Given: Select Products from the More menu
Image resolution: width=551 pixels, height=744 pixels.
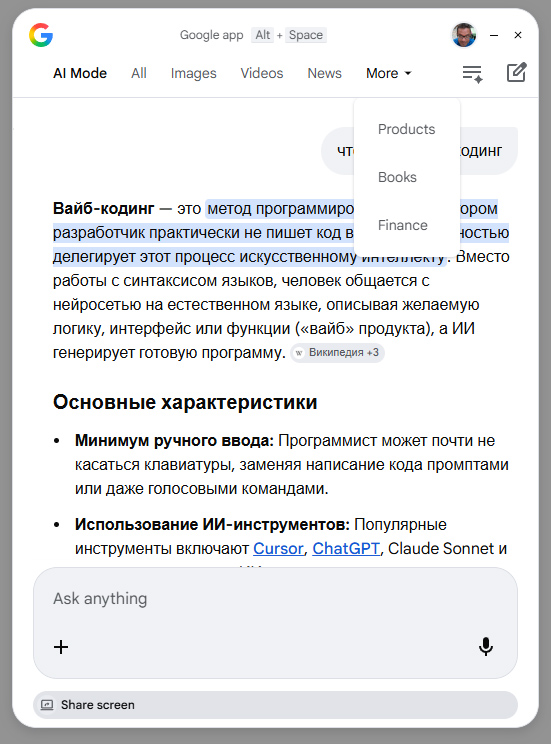Looking at the screenshot, I should tap(406, 129).
